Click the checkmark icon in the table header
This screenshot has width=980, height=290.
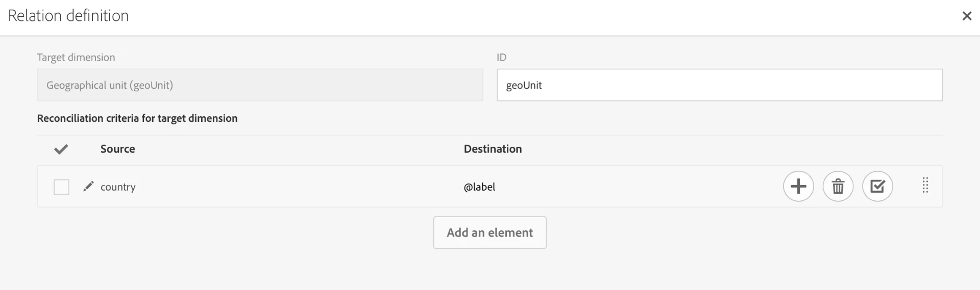click(61, 149)
